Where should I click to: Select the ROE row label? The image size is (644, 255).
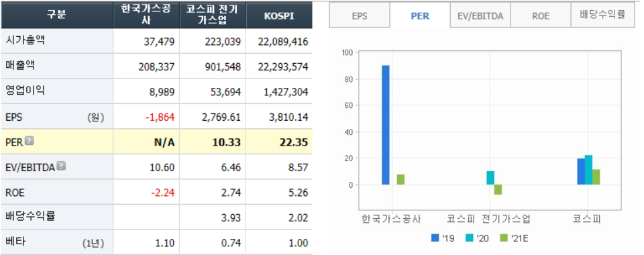point(15,193)
